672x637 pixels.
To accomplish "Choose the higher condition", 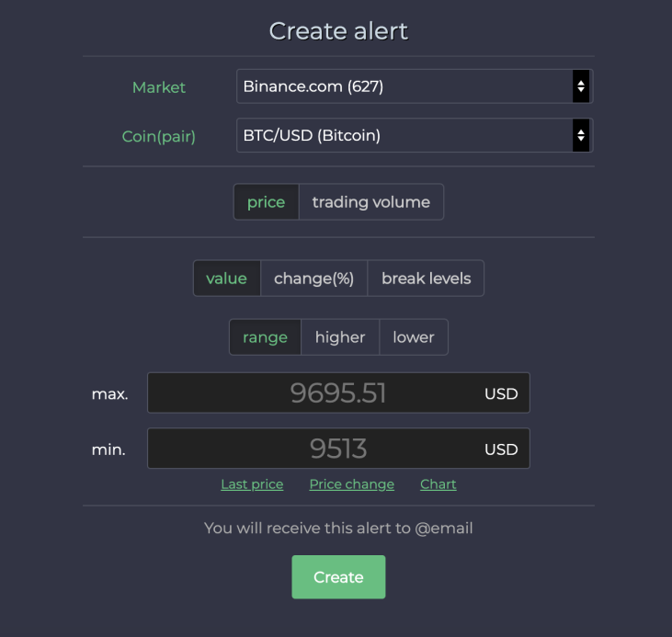I will [x=340, y=337].
